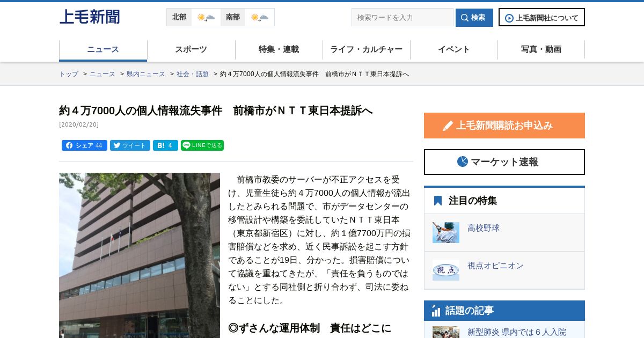This screenshot has width=644, height=338.
Task: Switch to the イベント navigation tab
Action: (454, 49)
